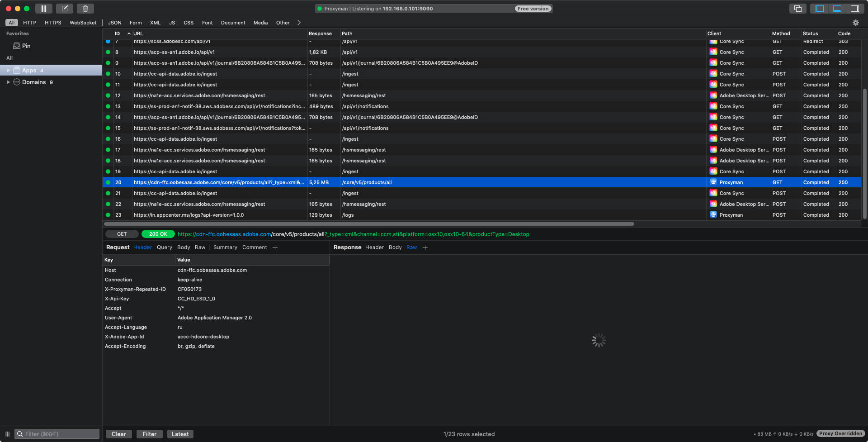
Task: Click the Pin favorites icon
Action: (17, 46)
